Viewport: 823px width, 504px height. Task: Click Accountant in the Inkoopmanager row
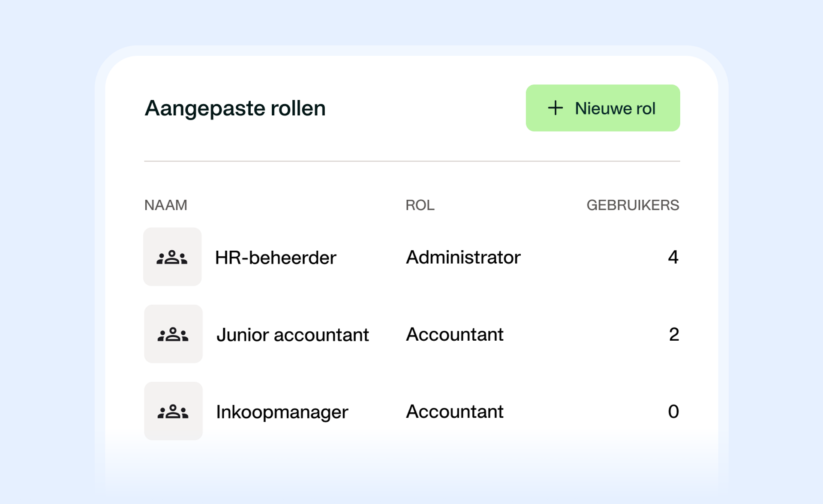point(454,411)
